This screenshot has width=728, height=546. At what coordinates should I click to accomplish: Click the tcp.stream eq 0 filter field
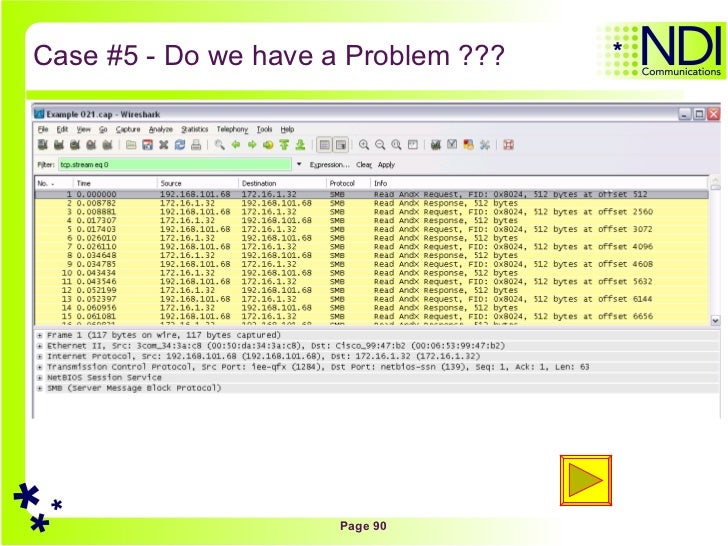tap(175, 164)
